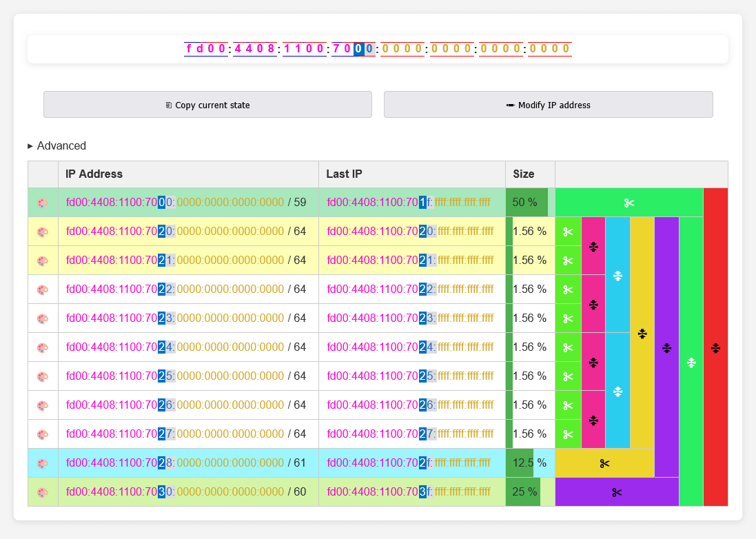Join 7020–7023 using the upper blue icon
The height and width of the screenshot is (539, 756).
[617, 276]
